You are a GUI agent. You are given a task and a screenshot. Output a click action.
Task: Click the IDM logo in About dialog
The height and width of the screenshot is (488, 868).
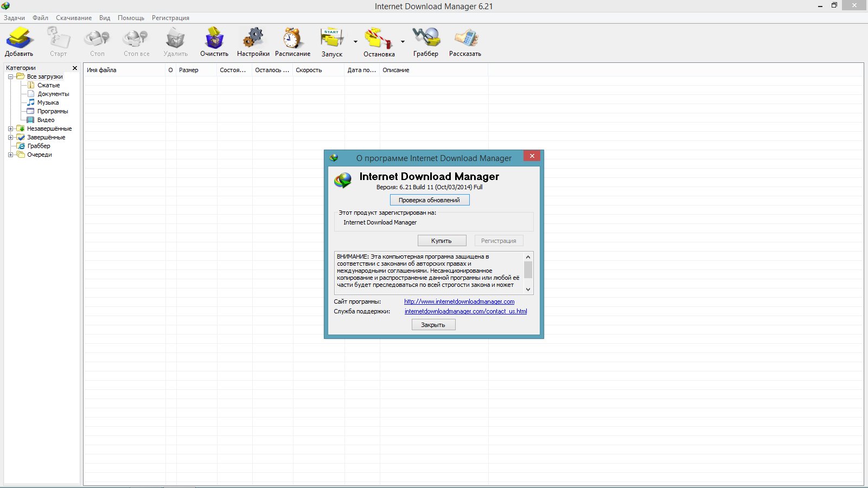click(x=342, y=180)
